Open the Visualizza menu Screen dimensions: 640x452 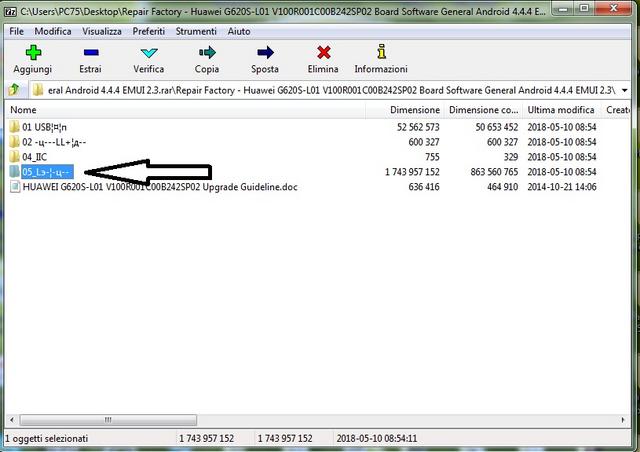click(102, 31)
